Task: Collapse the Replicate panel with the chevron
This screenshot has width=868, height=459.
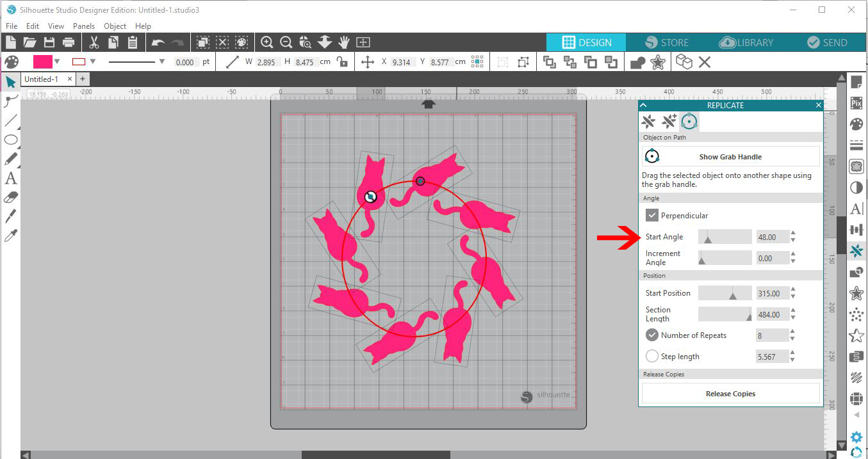Action: pos(643,105)
